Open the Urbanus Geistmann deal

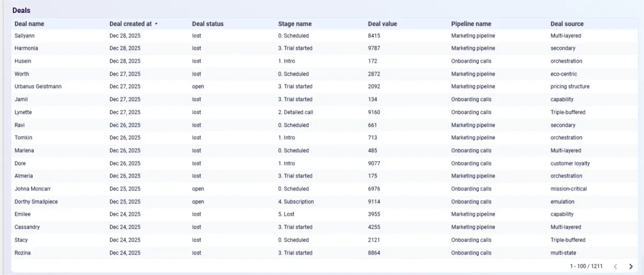pyautogui.click(x=38, y=86)
